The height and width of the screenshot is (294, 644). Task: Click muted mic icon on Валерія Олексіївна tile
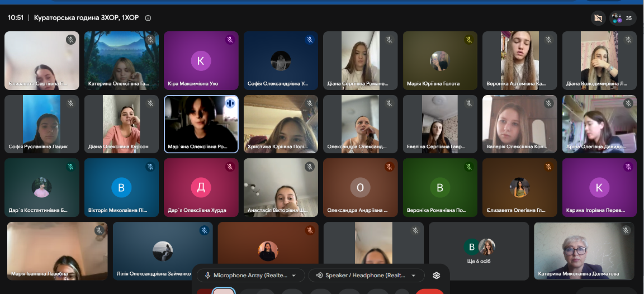pyautogui.click(x=549, y=103)
